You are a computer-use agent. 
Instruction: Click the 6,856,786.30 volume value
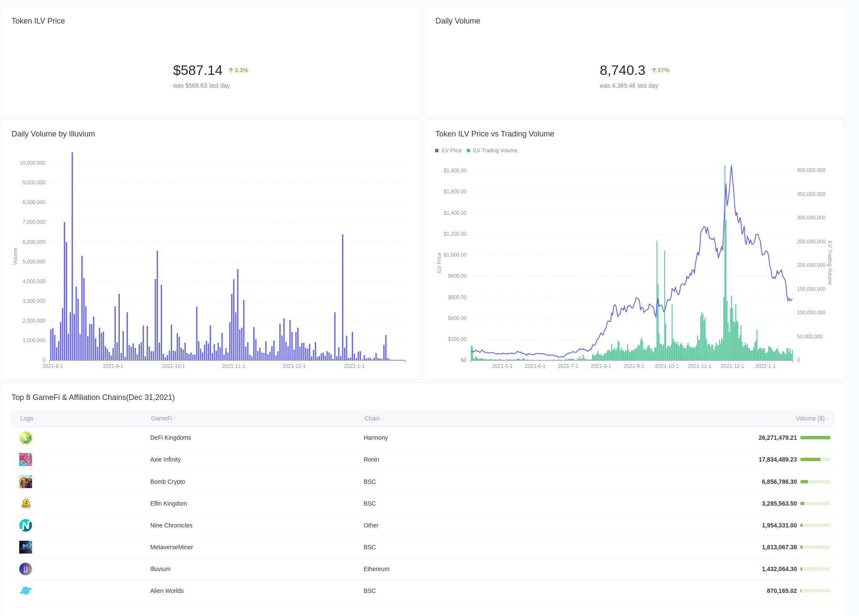click(779, 481)
